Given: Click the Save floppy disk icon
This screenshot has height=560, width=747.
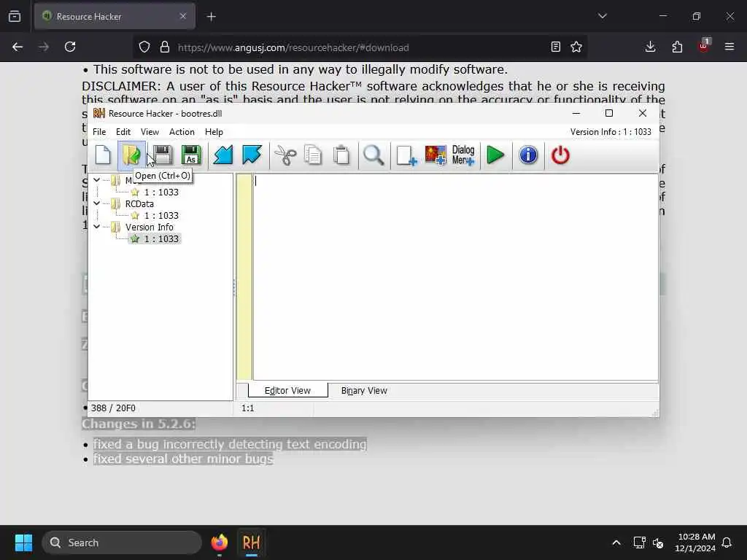Looking at the screenshot, I should click(162, 155).
